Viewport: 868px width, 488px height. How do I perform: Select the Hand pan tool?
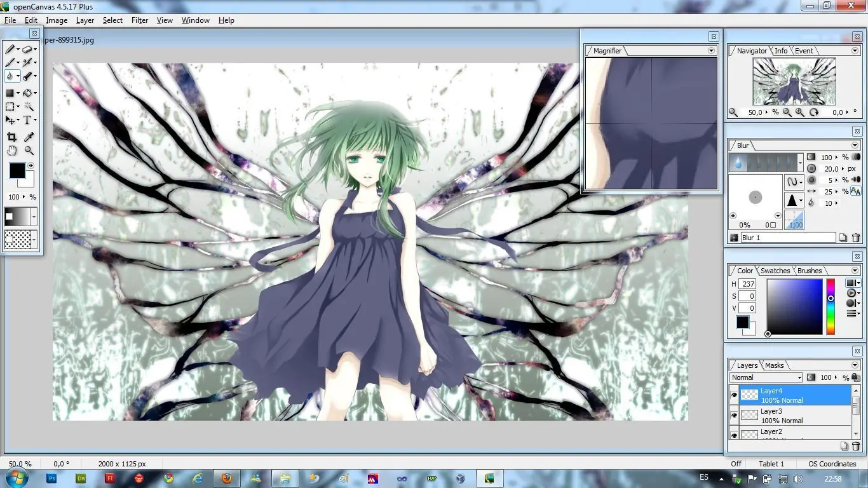coord(11,151)
